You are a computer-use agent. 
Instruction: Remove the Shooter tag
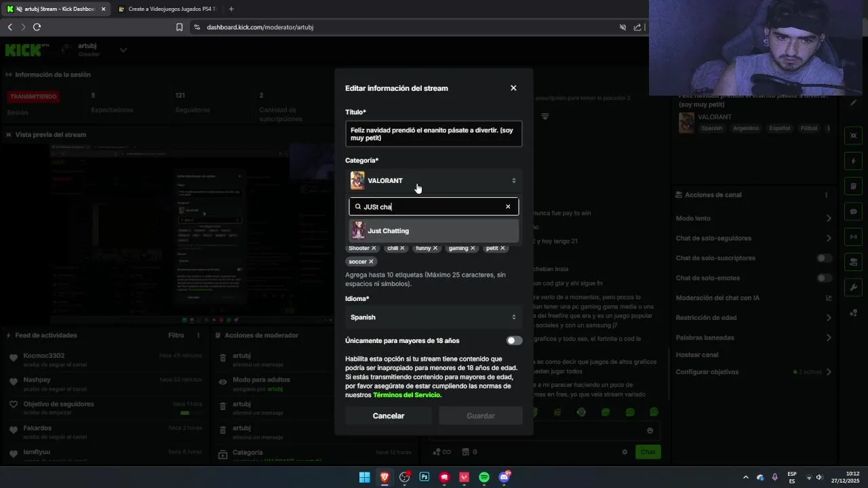click(374, 248)
